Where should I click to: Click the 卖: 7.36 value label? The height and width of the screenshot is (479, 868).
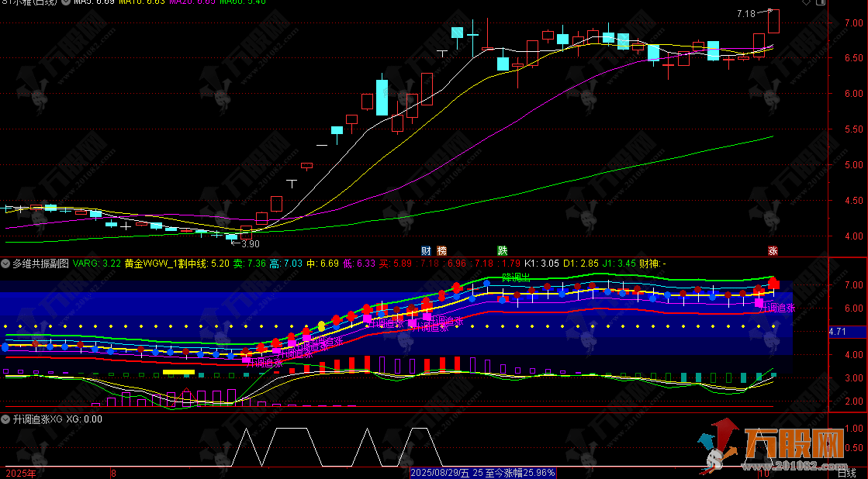249,264
